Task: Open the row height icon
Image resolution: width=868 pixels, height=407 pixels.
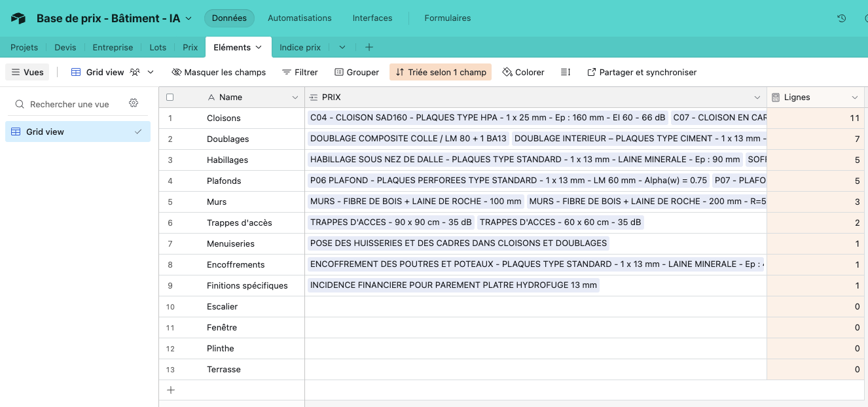Action: [566, 72]
